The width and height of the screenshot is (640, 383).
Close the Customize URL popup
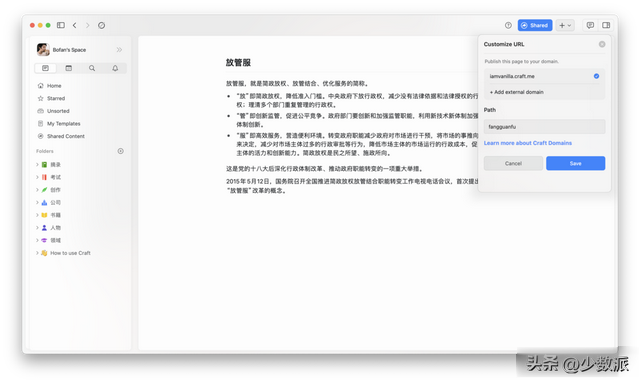pos(602,44)
